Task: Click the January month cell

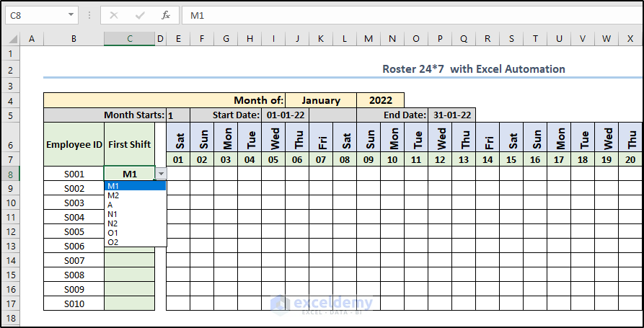Action: [x=321, y=100]
